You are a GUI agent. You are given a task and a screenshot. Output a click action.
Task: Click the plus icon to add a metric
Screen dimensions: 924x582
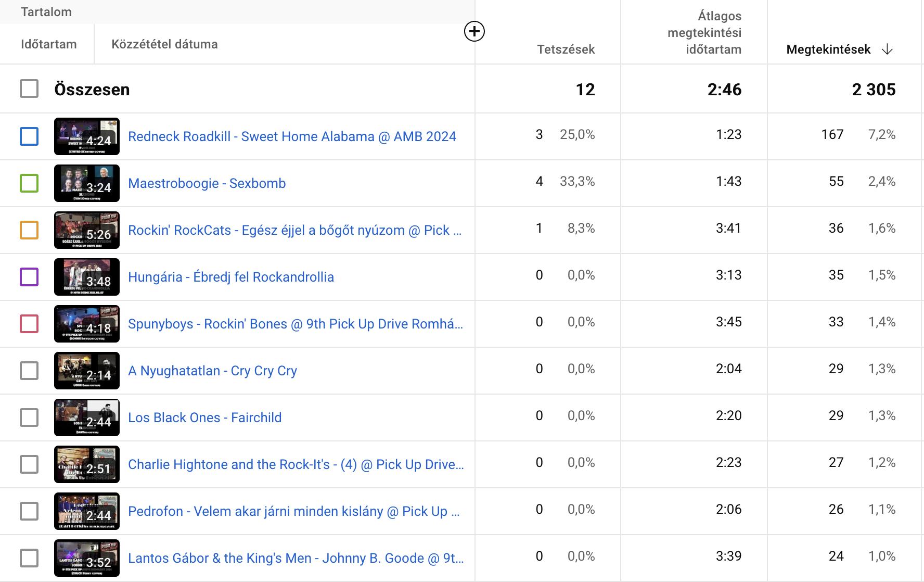[474, 32]
